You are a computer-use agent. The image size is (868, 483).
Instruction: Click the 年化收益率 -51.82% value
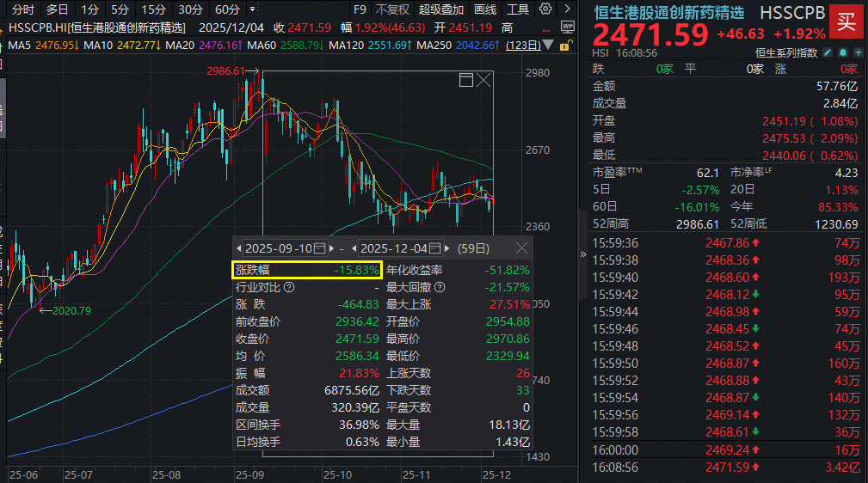coord(507,270)
